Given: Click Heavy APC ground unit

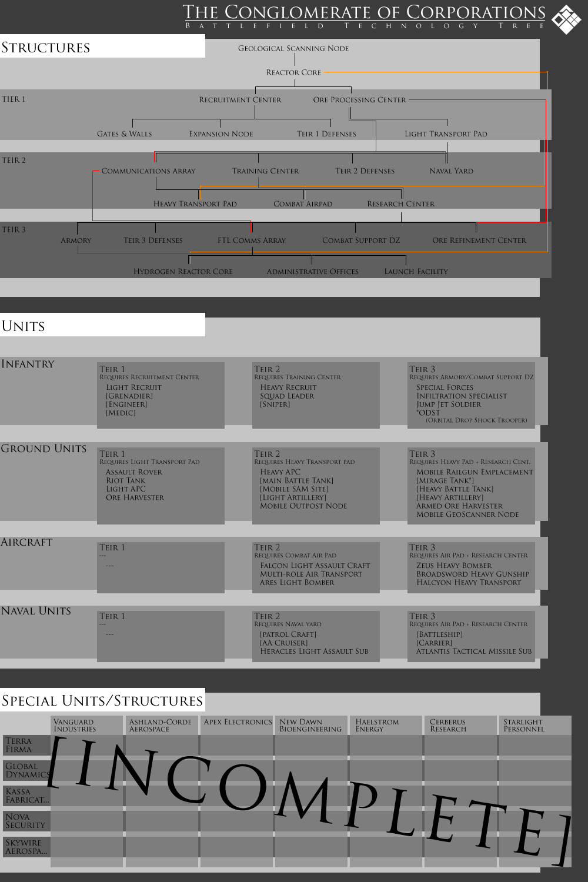Looking at the screenshot, I should tap(280, 472).
